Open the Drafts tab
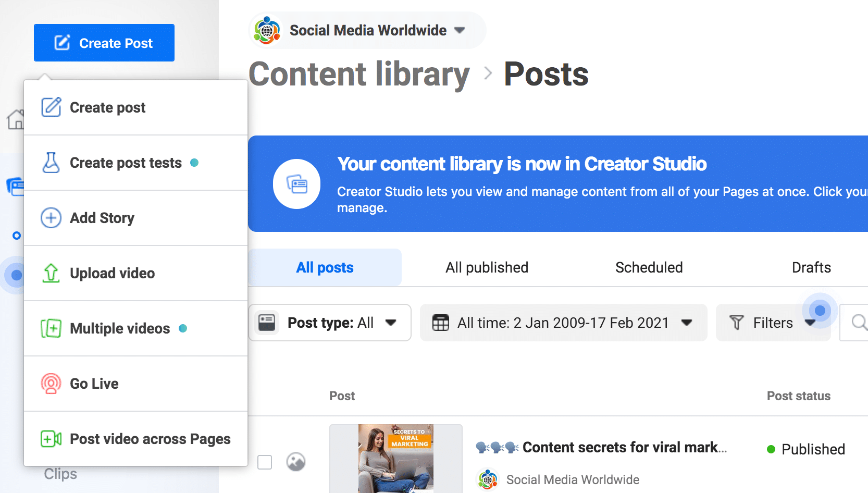The width and height of the screenshot is (868, 493). point(811,267)
